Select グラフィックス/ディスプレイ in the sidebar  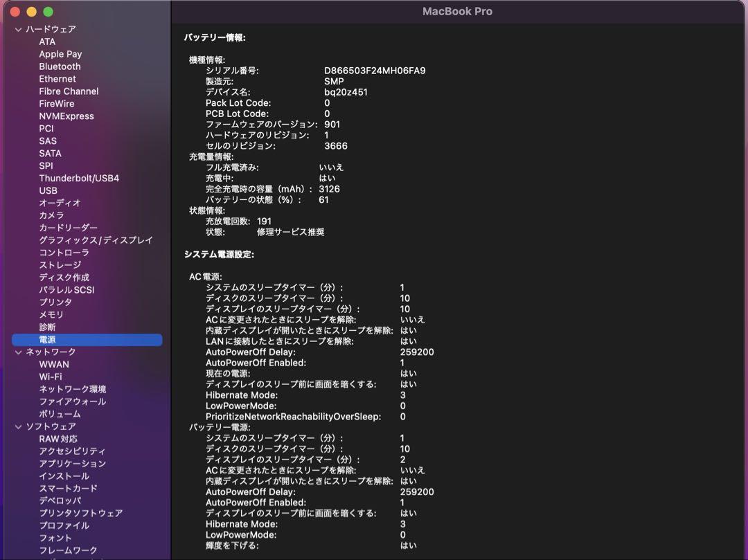(96, 240)
